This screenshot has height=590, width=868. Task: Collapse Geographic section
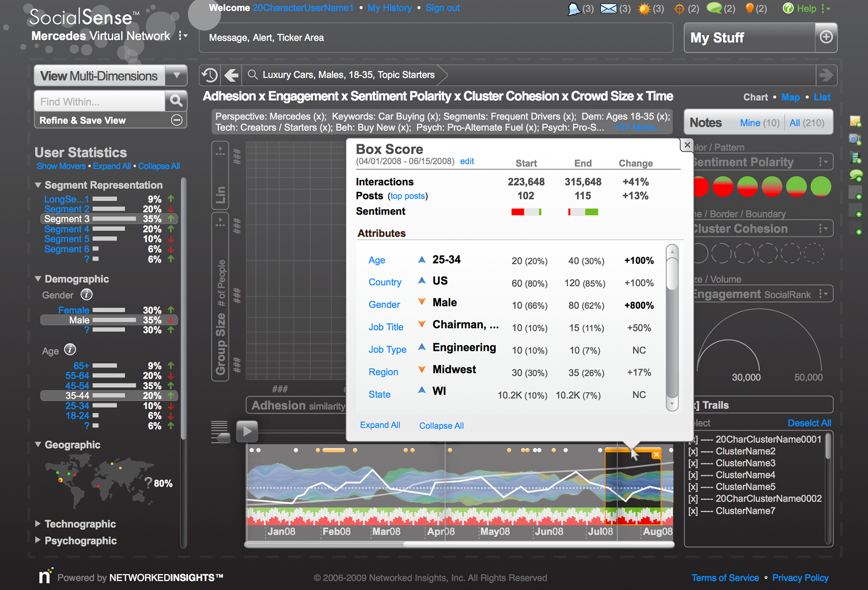click(38, 445)
